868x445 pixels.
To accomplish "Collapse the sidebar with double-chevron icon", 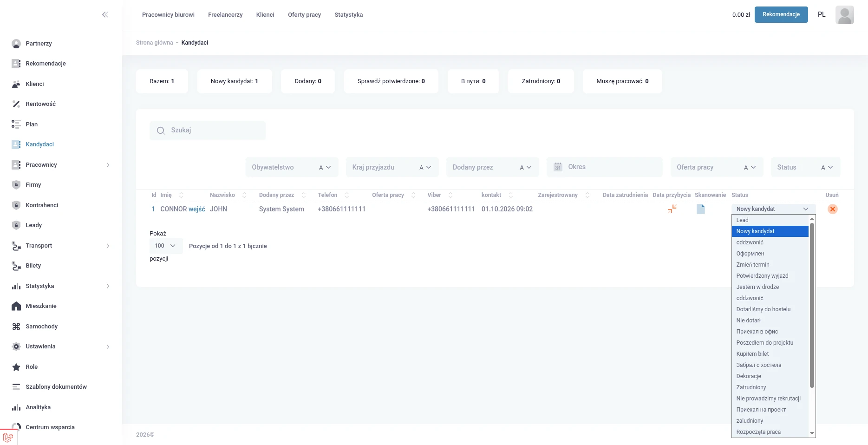I will click(105, 15).
